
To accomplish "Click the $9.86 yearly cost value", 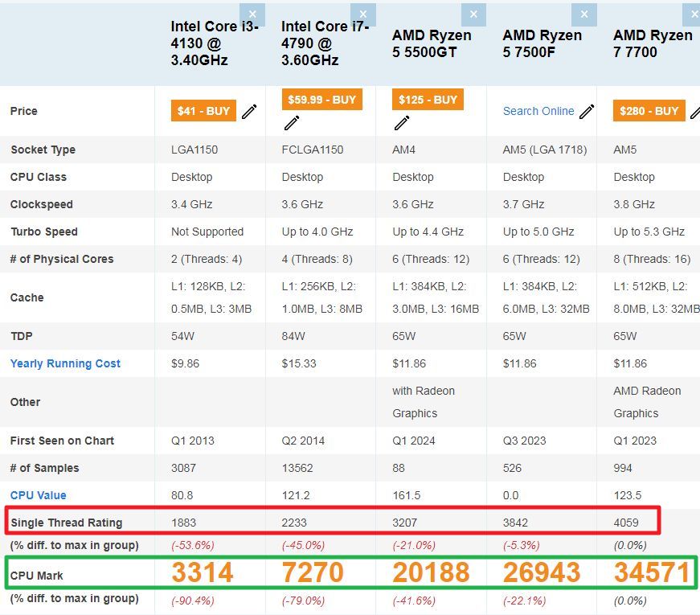I will (186, 363).
